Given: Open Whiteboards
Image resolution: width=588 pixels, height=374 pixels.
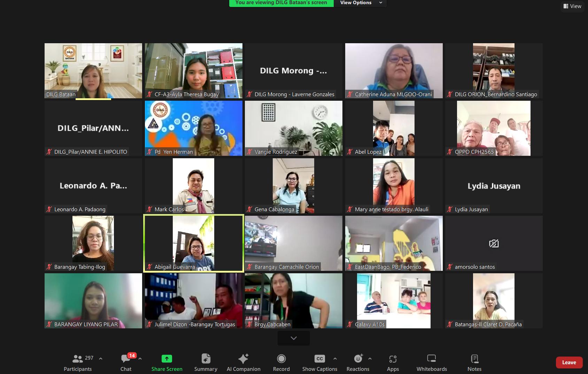Looking at the screenshot, I should [x=432, y=362].
